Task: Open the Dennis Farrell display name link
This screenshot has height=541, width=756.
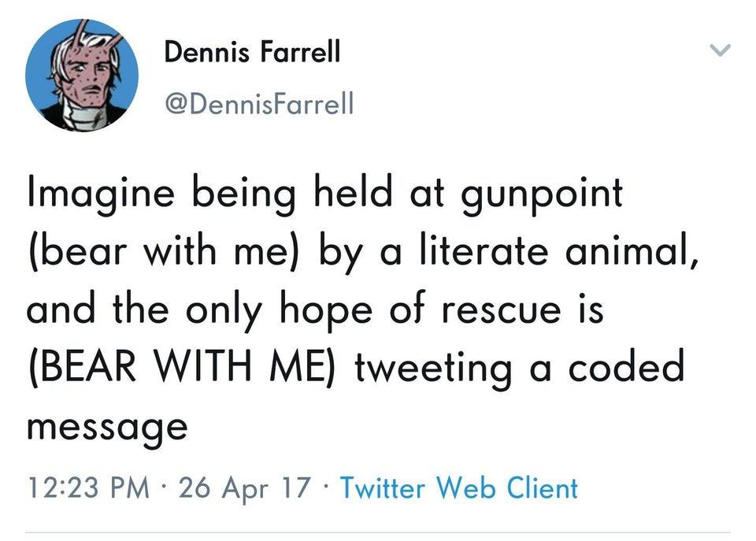Action: (x=253, y=52)
